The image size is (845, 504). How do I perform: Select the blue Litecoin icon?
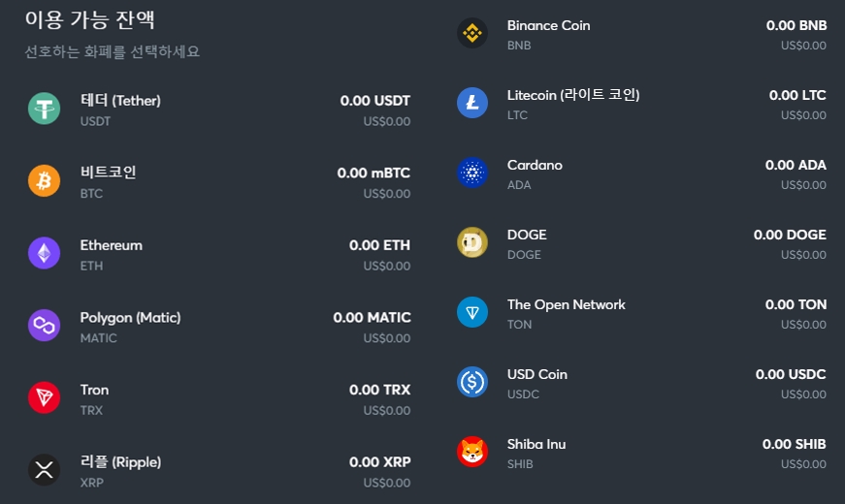click(x=472, y=103)
